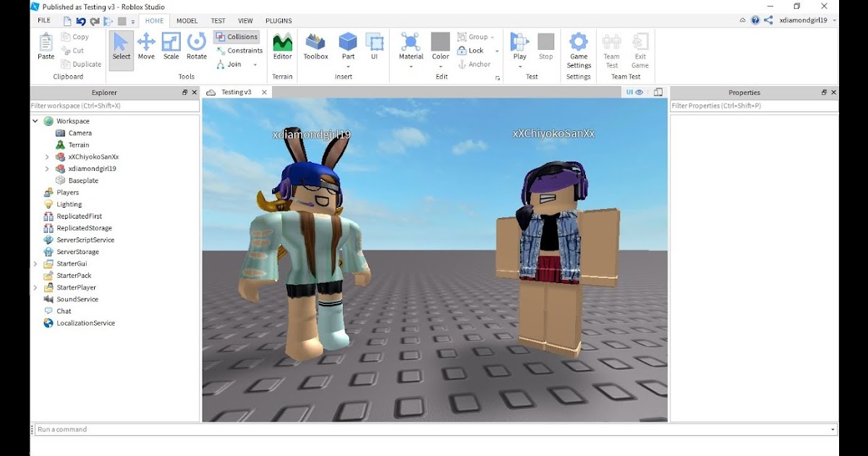
Task: Open the Join dropdown arrow
Action: pos(255,64)
